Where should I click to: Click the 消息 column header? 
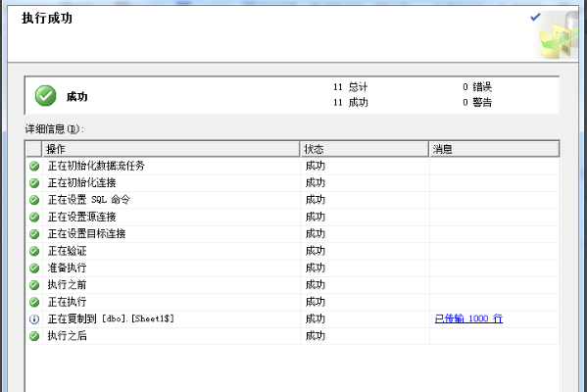[494, 149]
